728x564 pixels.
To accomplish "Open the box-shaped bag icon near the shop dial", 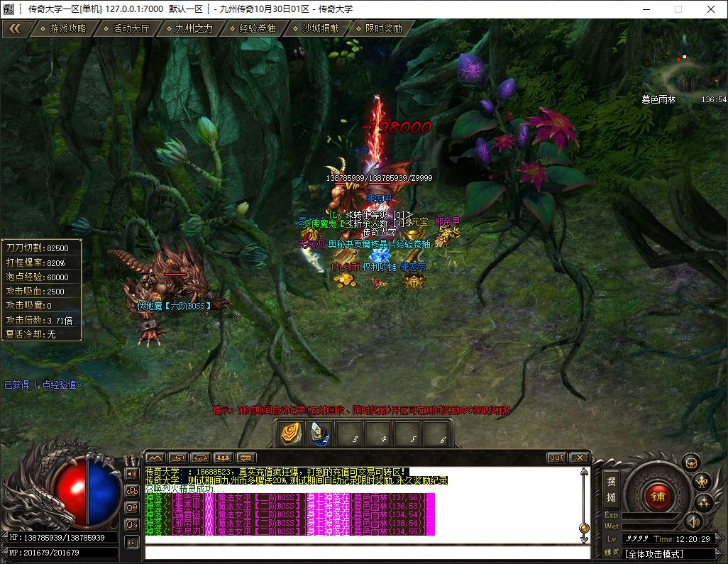I will click(x=691, y=463).
